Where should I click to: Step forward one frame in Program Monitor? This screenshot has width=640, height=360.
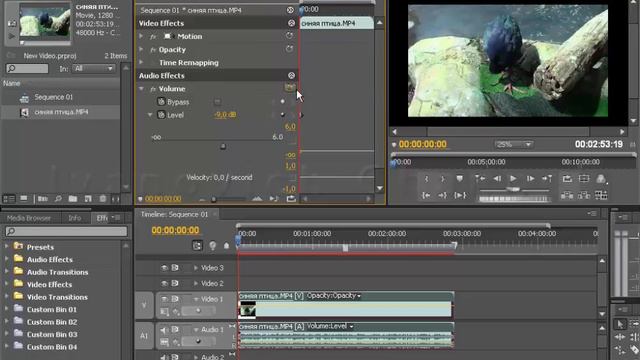530,179
